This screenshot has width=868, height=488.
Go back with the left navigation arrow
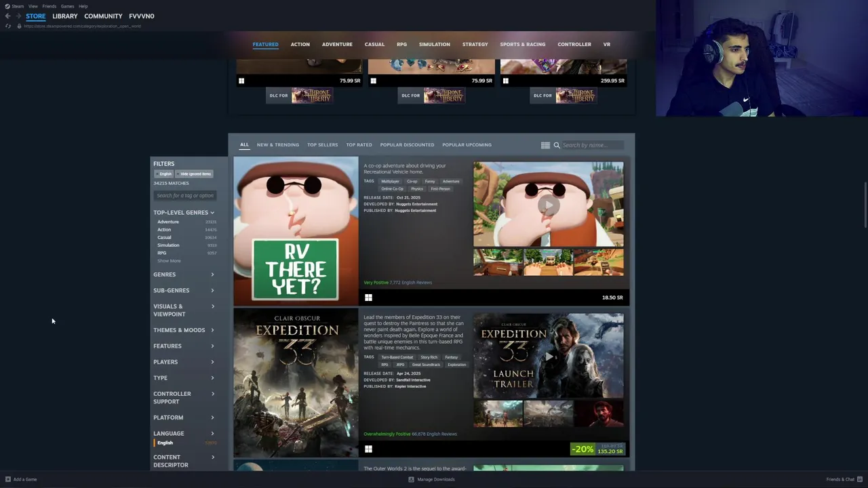click(x=7, y=16)
